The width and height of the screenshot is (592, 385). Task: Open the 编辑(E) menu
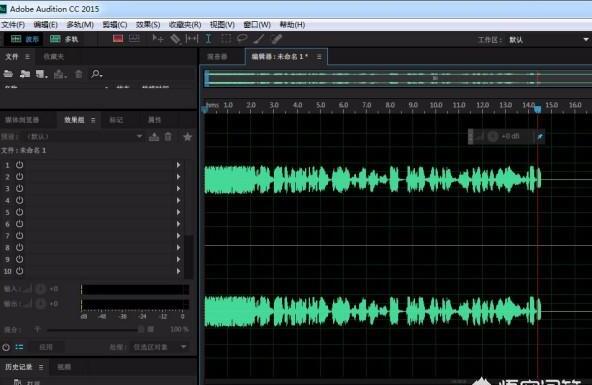tap(46, 25)
